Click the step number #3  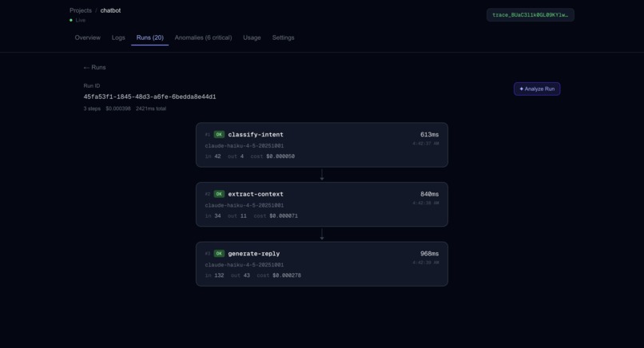(208, 254)
